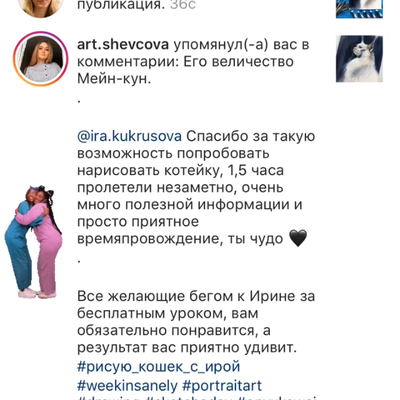The width and height of the screenshot is (400, 400).
Task: Tap the 'Его величество Мейн-кун' comment line
Action: coord(185,70)
